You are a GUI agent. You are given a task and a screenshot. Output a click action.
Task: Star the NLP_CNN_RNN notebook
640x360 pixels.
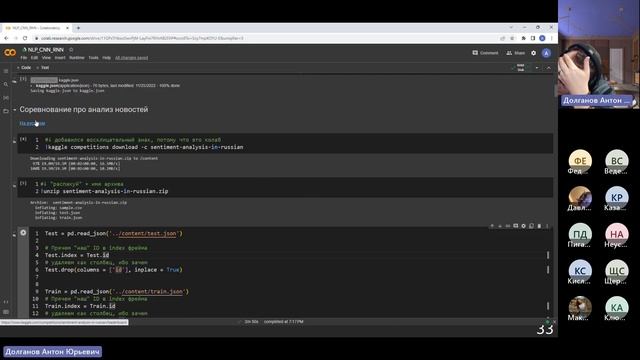[71, 49]
